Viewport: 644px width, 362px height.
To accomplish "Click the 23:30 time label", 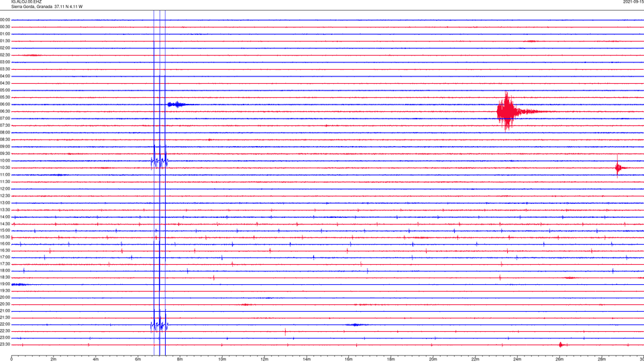I will pos(5,345).
